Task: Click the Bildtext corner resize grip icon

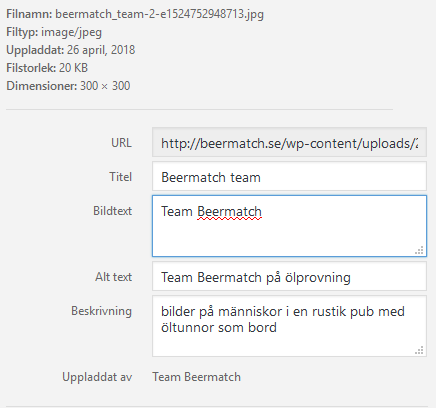Action: pyautogui.click(x=419, y=250)
